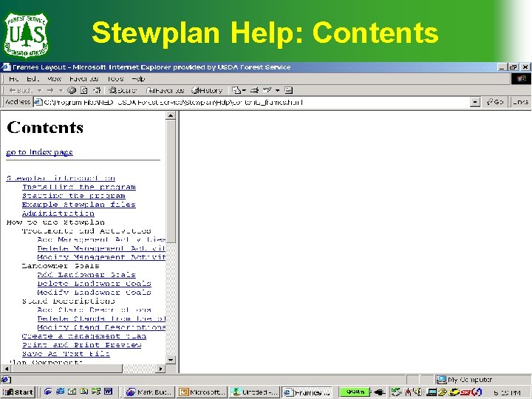Open the Favorites toolbar button
This screenshot has height=399, width=532.
[x=166, y=90]
